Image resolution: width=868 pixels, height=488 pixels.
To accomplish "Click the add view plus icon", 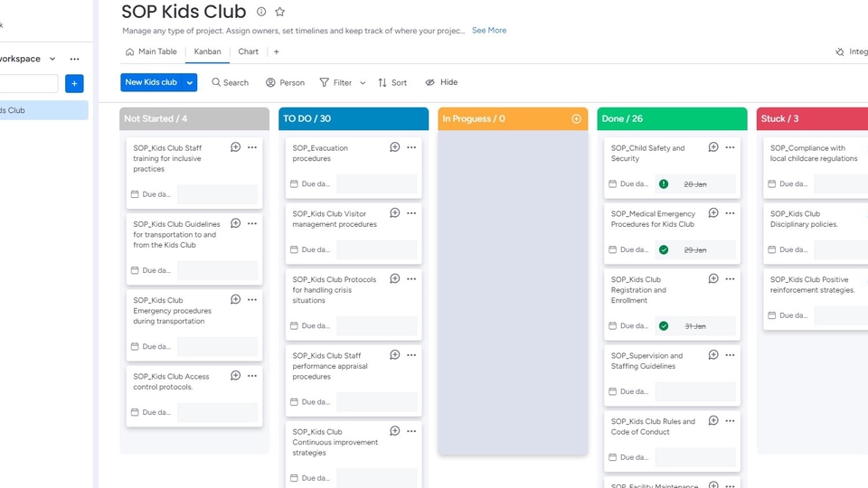I will 277,52.
